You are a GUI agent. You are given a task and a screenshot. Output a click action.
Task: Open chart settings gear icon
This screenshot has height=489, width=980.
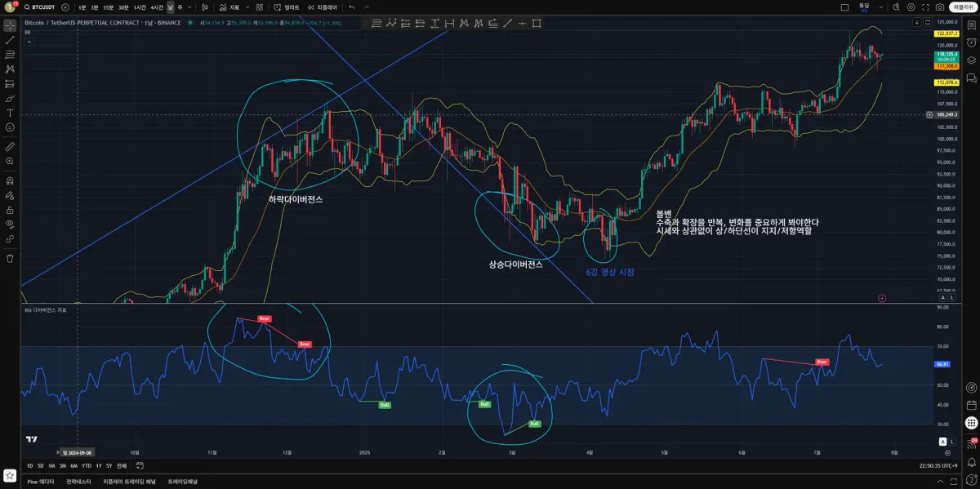[912, 7]
